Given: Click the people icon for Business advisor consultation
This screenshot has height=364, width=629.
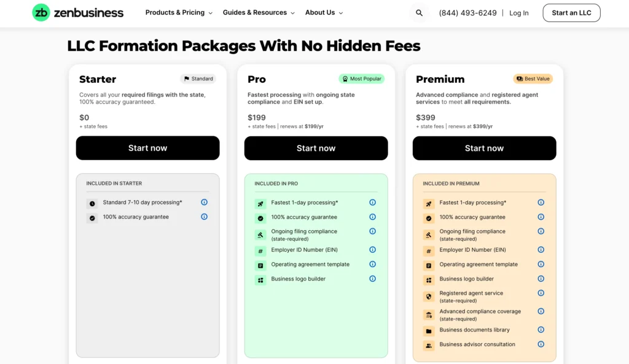Looking at the screenshot, I should pos(428,344).
